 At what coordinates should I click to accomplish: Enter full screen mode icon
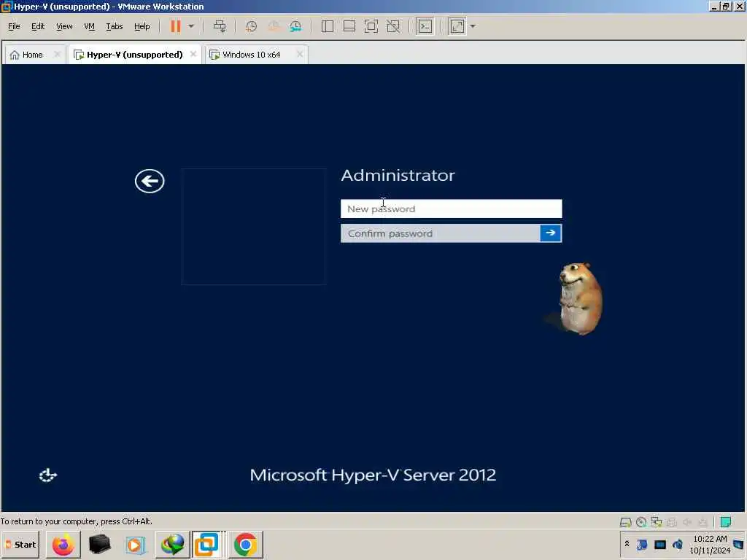(371, 26)
